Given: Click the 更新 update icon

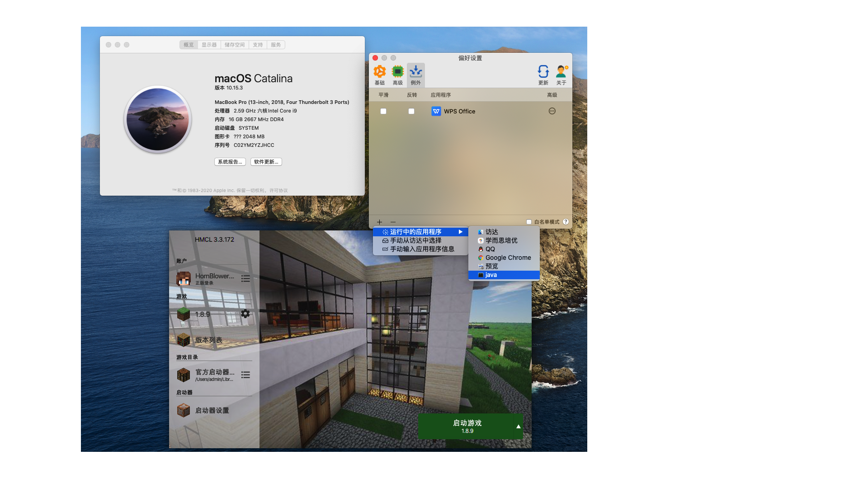Looking at the screenshot, I should [x=543, y=75].
